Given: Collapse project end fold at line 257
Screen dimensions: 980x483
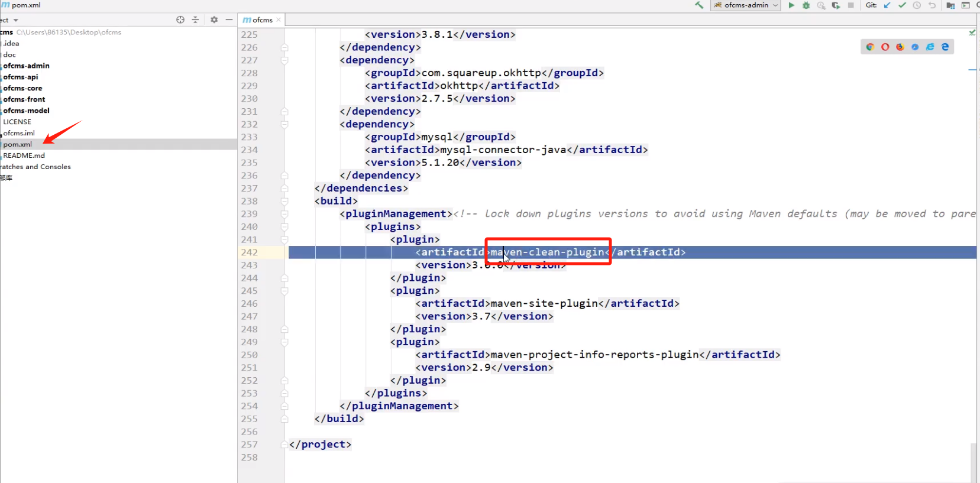Looking at the screenshot, I should (284, 445).
